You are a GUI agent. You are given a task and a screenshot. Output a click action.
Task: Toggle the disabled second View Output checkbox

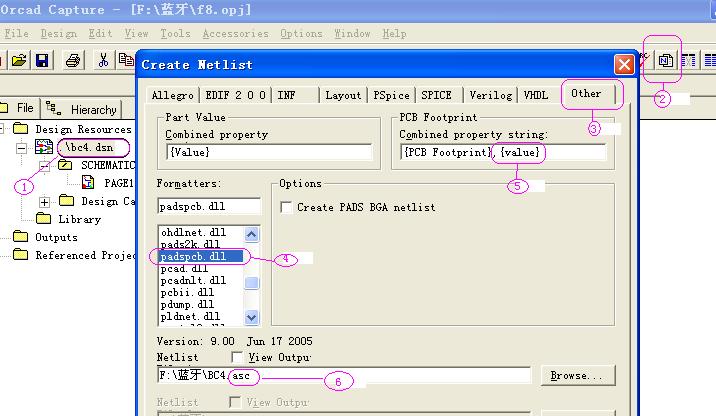pos(235,402)
